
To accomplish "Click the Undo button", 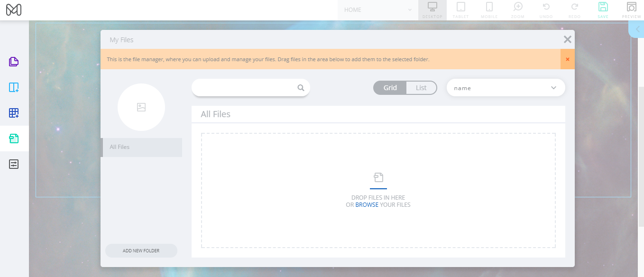I will point(546,10).
